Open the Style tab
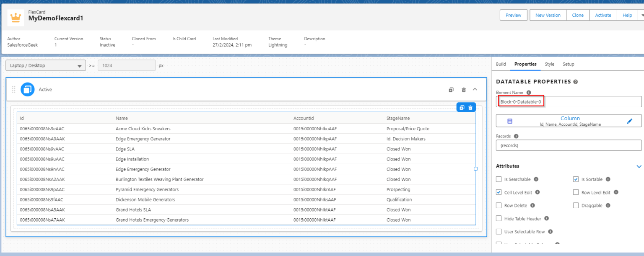Image resolution: width=644 pixels, height=256 pixels. pos(550,64)
